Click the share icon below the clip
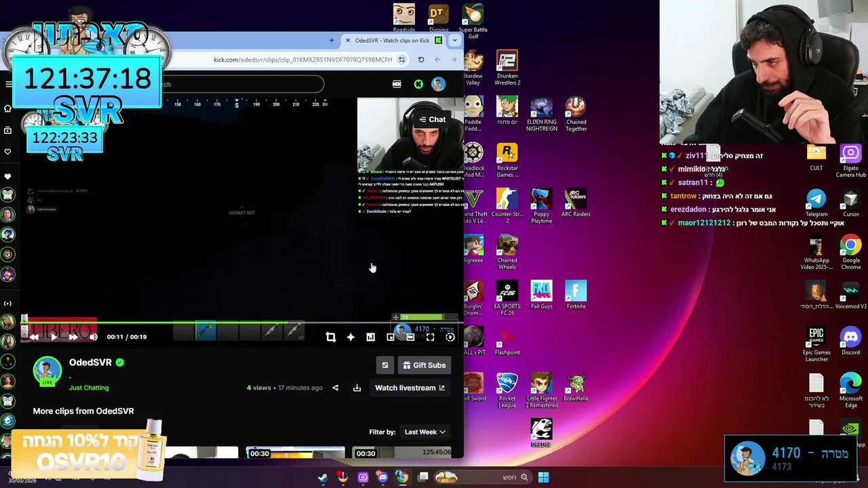 click(x=335, y=388)
